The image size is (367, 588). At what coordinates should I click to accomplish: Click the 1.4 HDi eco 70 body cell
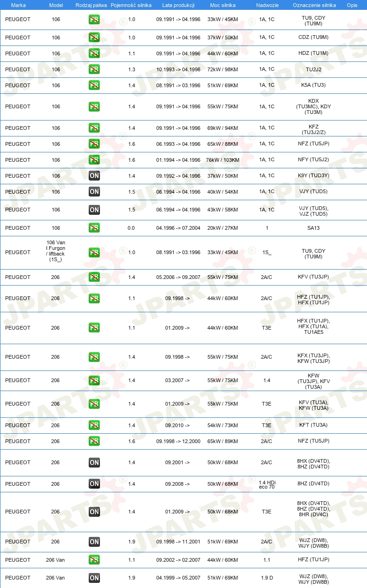[267, 484]
